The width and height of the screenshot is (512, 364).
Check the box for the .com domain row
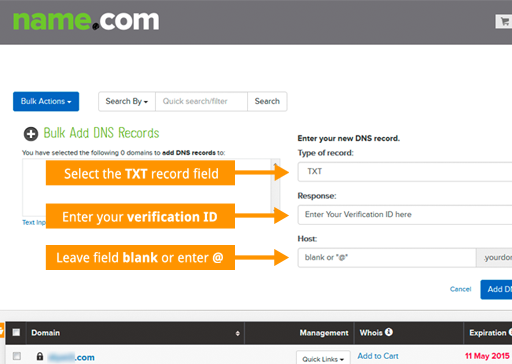tap(17, 356)
